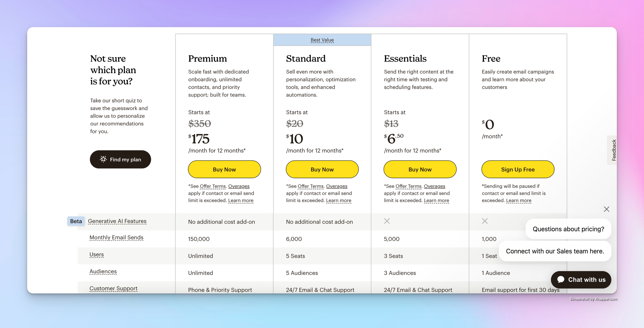This screenshot has width=644, height=328.
Task: Click Buy Now for Essentials plan
Action: [420, 169]
